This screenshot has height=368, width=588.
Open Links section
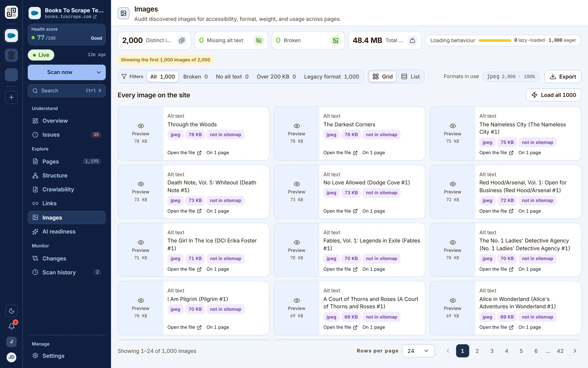tap(67, 203)
